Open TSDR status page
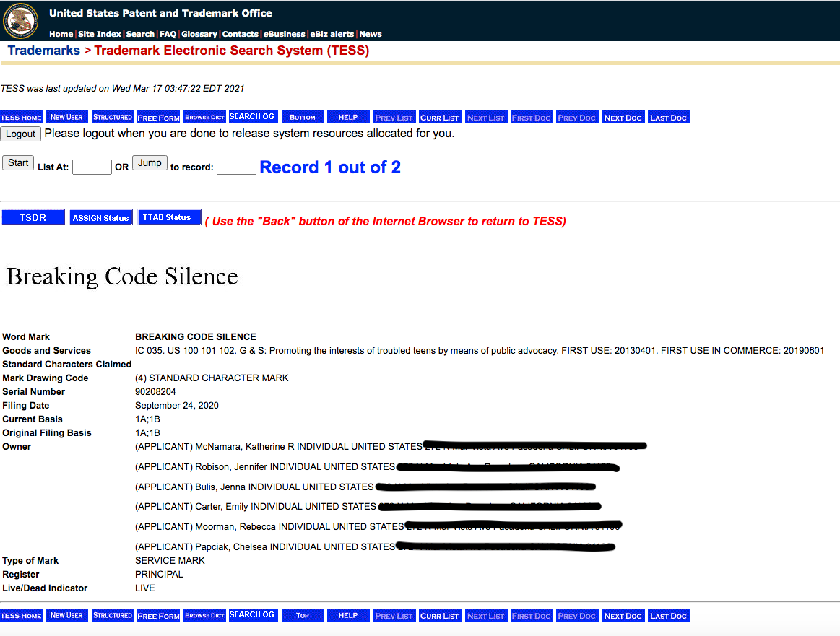The width and height of the screenshot is (840, 636). click(x=33, y=217)
